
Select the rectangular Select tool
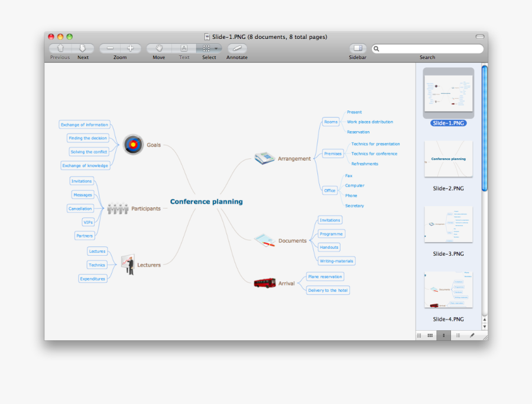click(x=206, y=48)
